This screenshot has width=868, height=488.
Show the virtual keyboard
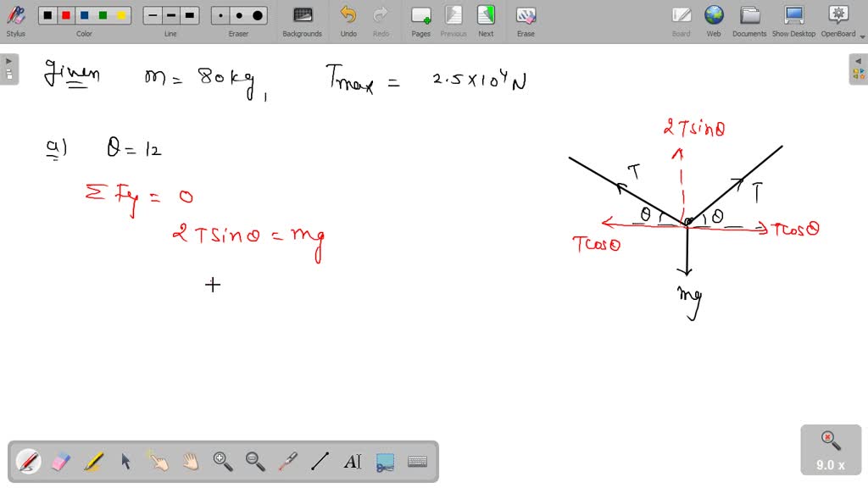[417, 462]
